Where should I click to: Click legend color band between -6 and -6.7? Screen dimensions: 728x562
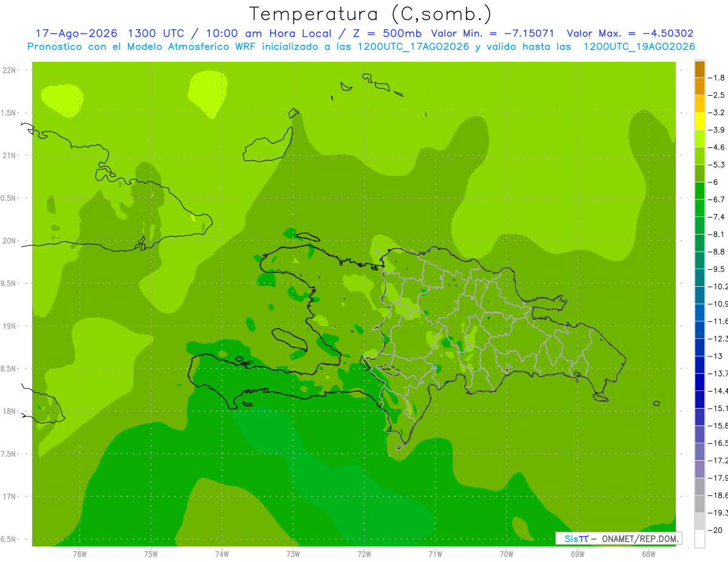[699, 191]
